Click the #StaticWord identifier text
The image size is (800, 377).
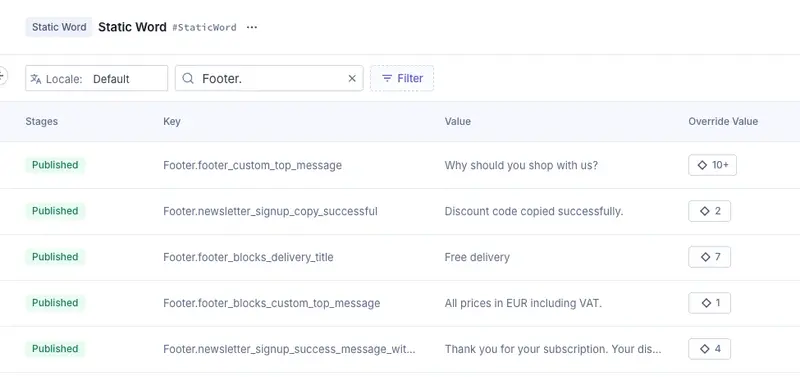coord(204,28)
